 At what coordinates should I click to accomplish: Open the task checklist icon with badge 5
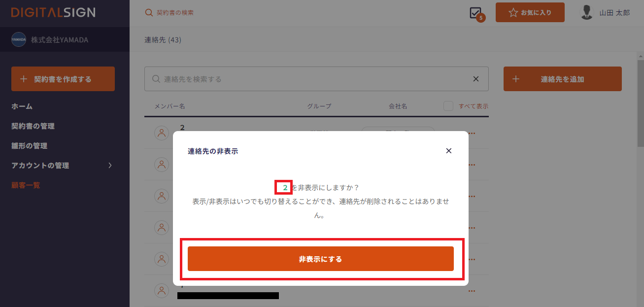(476, 13)
